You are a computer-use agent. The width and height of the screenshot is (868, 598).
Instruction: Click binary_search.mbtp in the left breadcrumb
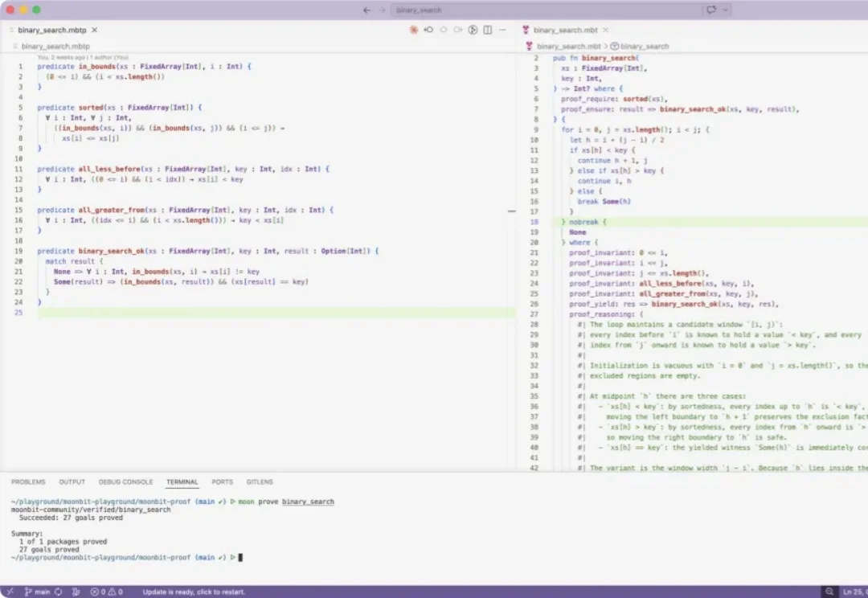pyautogui.click(x=55, y=47)
